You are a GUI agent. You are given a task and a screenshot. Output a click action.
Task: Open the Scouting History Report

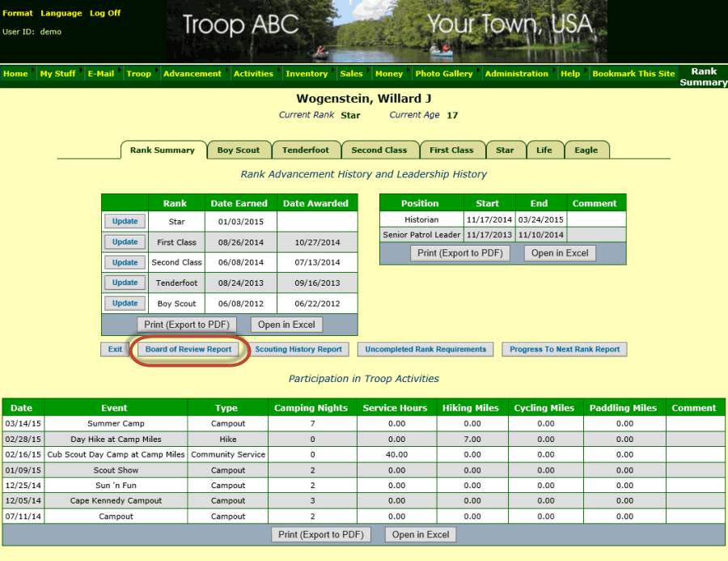pyautogui.click(x=298, y=349)
